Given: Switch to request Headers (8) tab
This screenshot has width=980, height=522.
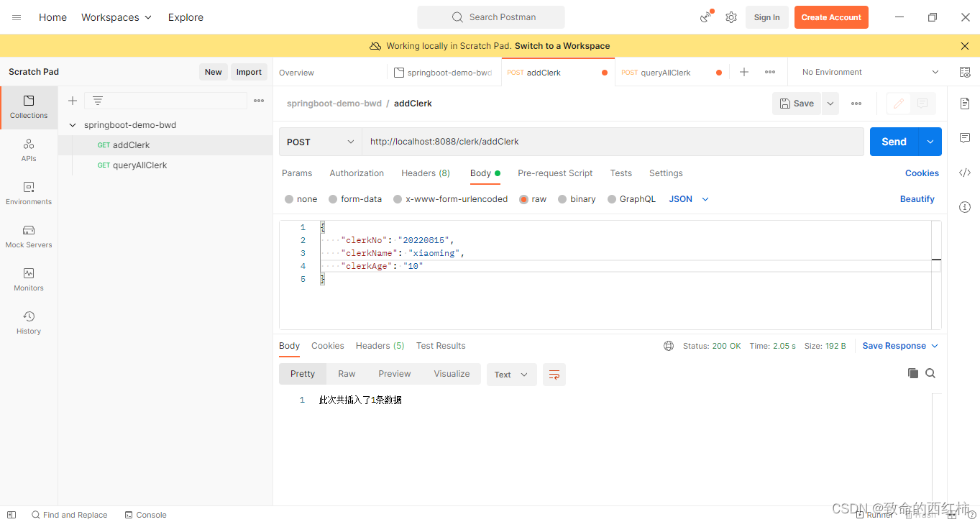Looking at the screenshot, I should click(x=426, y=173).
